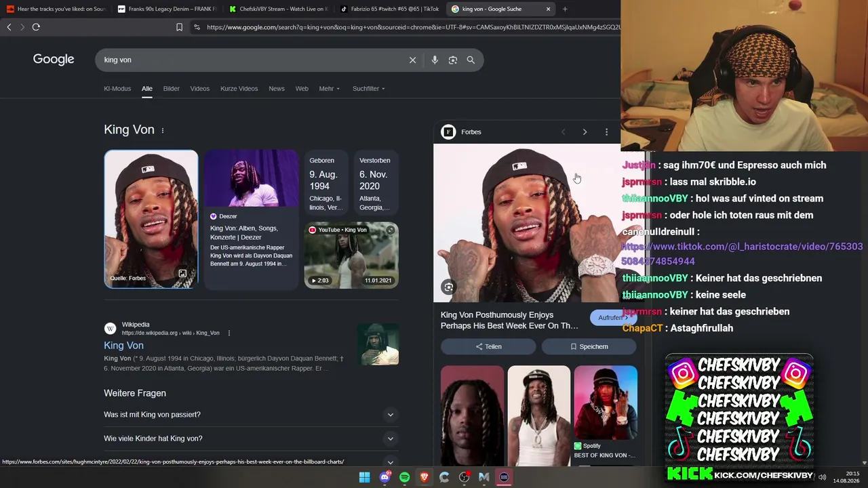Open Google Lens image search icon
This screenshot has width=868, height=488.
coord(453,60)
